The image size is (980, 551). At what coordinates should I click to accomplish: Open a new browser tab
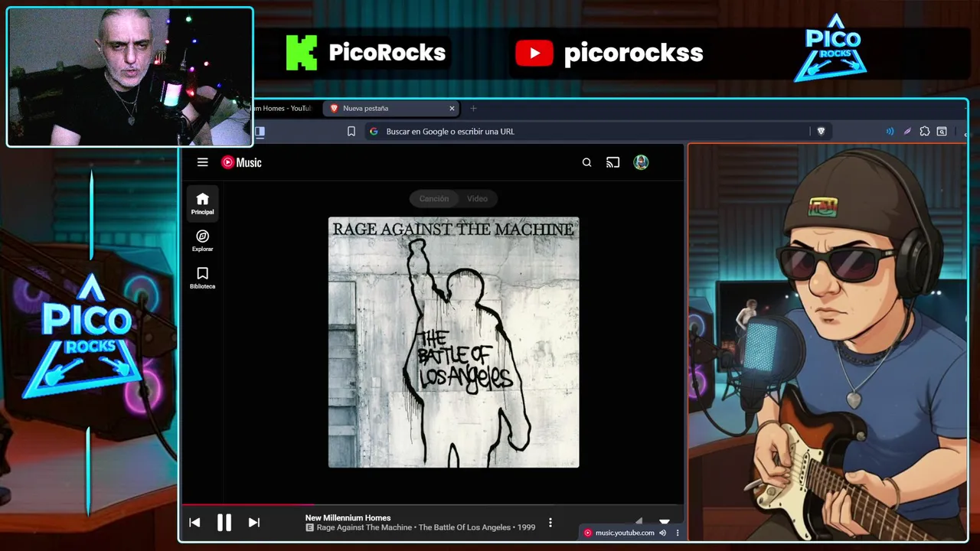(473, 109)
